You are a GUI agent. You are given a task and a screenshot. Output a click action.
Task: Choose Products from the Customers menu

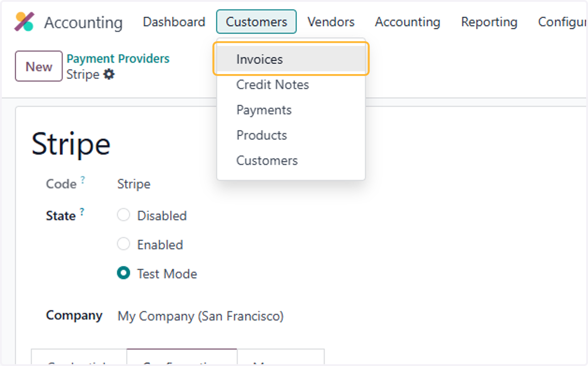[291, 135]
